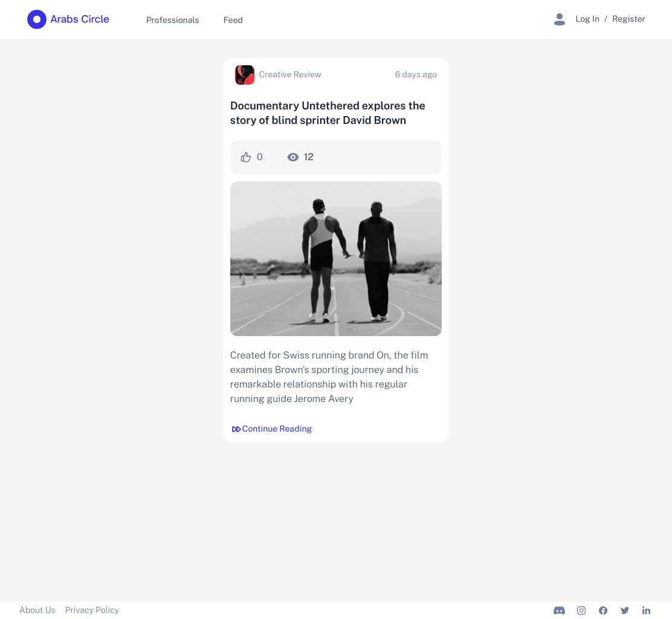Viewport: 672px width, 619px height.
Task: Go to the Feed menu item
Action: point(233,20)
